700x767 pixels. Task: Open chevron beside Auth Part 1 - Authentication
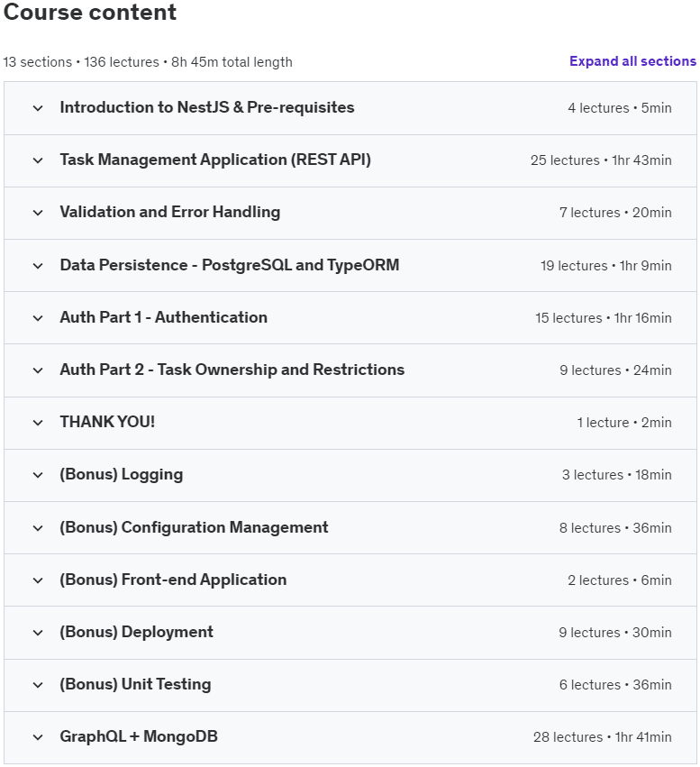tap(38, 318)
